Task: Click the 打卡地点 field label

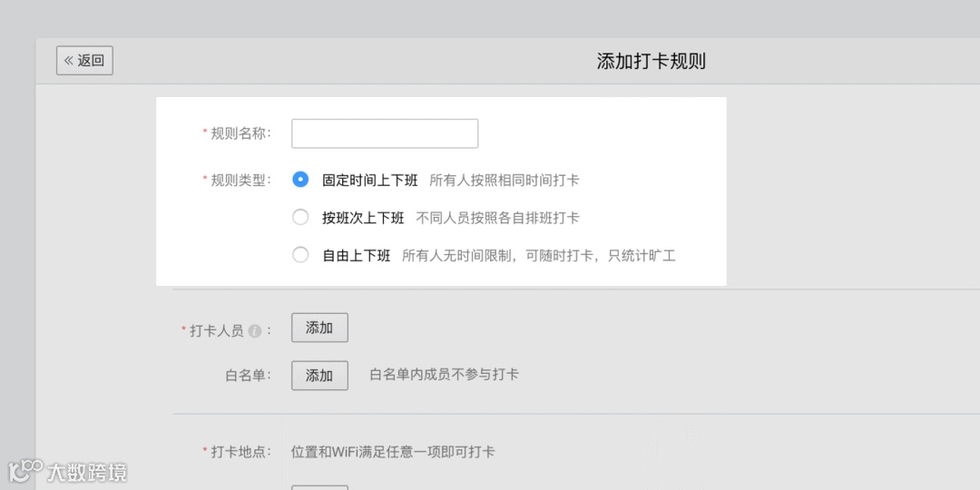Action: click(240, 451)
